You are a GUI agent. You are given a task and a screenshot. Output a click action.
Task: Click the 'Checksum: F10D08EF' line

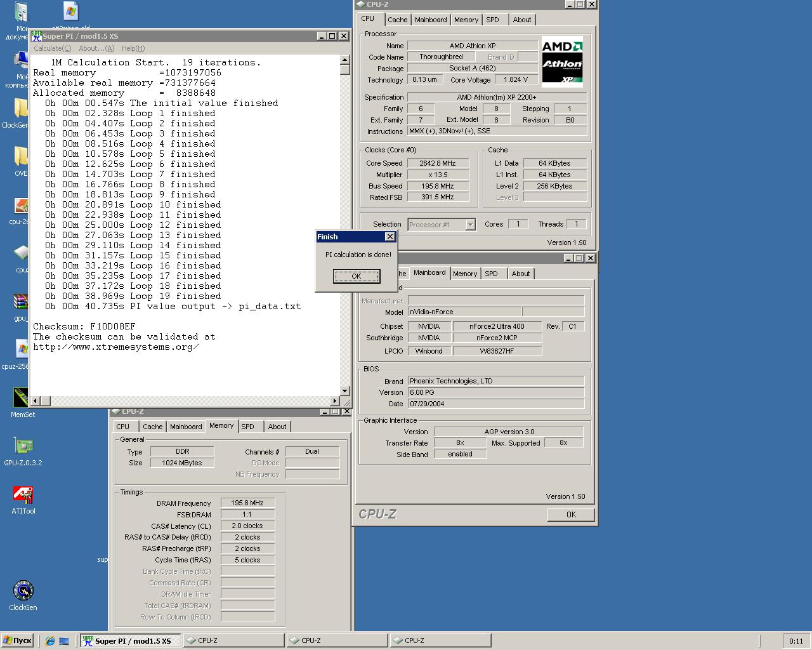coord(84,326)
